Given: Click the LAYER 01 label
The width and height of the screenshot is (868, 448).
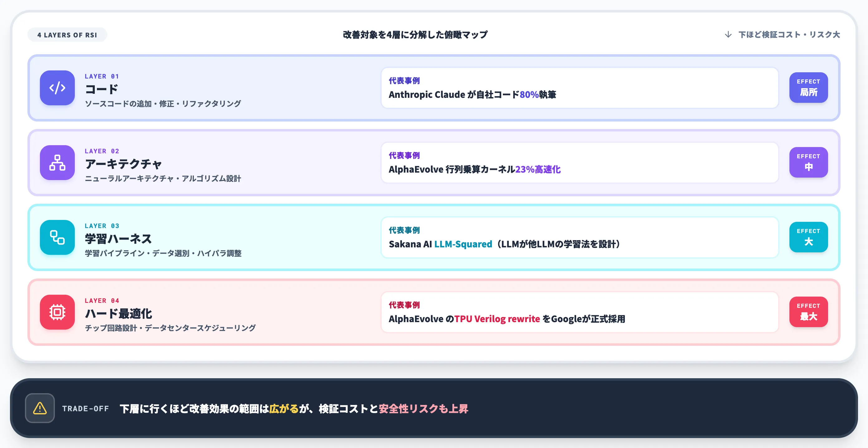Looking at the screenshot, I should [102, 76].
